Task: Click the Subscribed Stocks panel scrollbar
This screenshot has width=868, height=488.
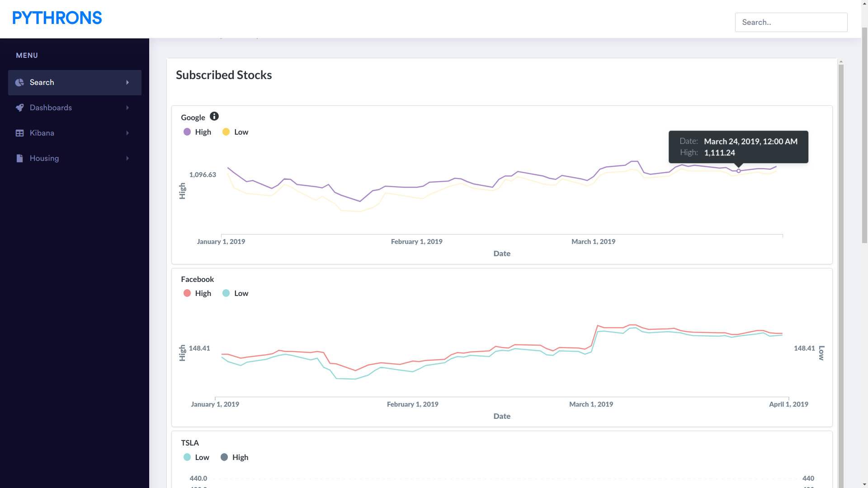Action: pos(841,271)
